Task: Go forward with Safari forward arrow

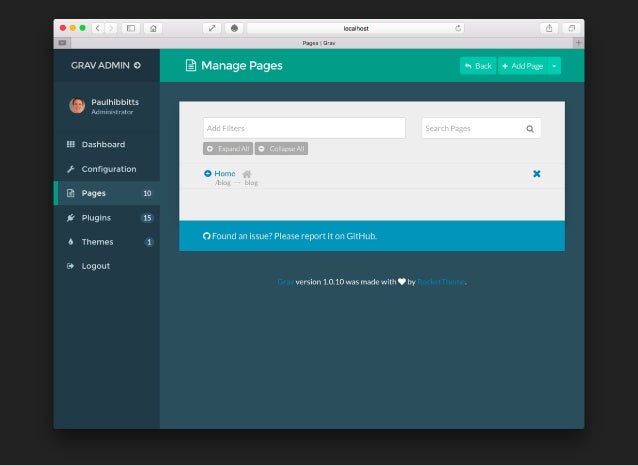Action: point(111,28)
